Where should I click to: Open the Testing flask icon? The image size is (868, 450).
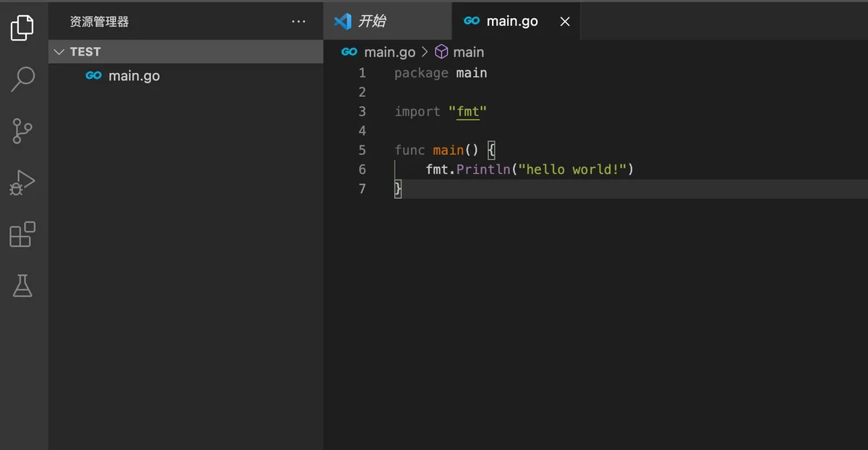point(22,286)
